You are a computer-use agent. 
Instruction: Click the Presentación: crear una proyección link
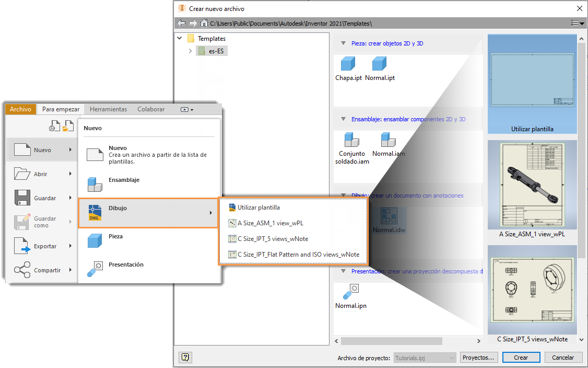pyautogui.click(x=417, y=271)
